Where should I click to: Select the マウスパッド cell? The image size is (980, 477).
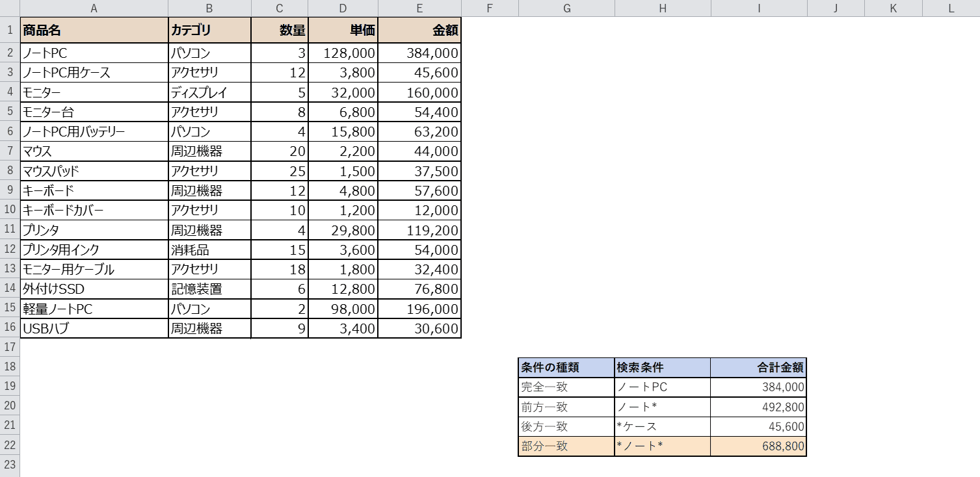tap(94, 171)
